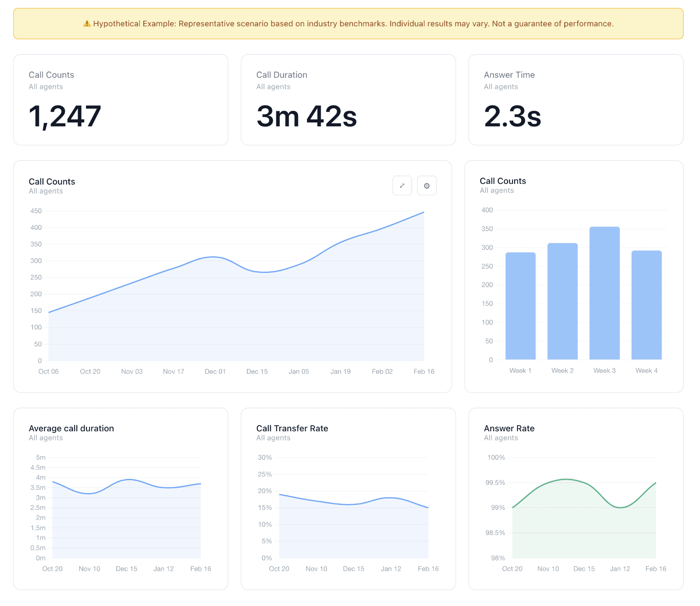The width and height of the screenshot is (700, 606).
Task: Click the Hypothetical Example disclaimer text
Action: pyautogui.click(x=353, y=24)
